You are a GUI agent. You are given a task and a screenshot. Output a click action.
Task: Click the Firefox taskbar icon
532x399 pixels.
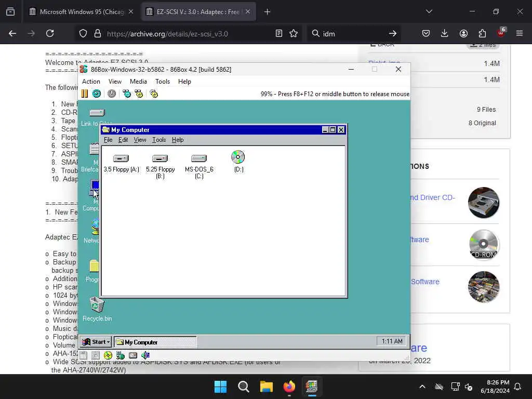[x=289, y=387]
